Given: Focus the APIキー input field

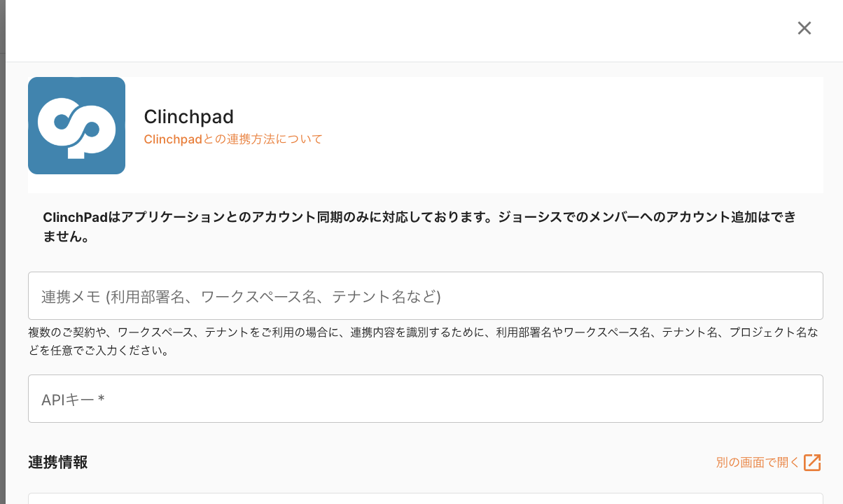Looking at the screenshot, I should pos(425,399).
